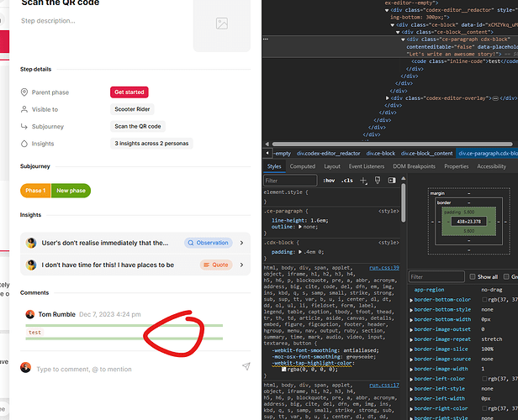Click the Elements panel horizontal scrollbar
Screen dimensions: 518x420
point(392,144)
